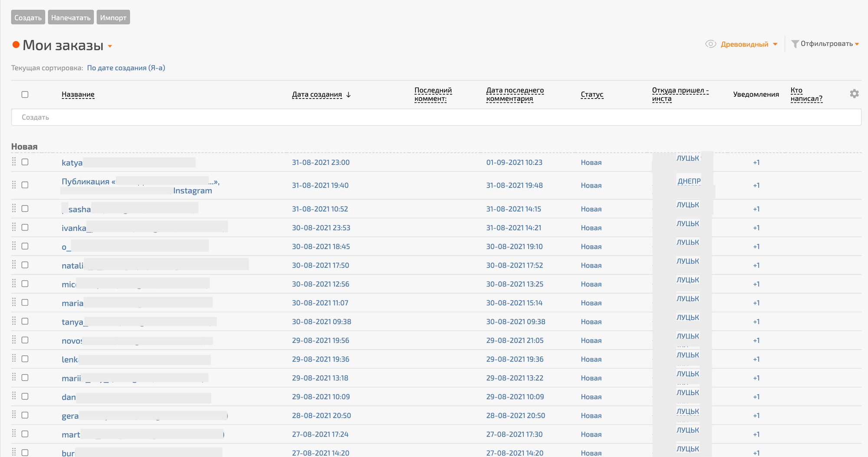Click the drag handle of ivanka row
The height and width of the screenshot is (457, 868).
click(x=14, y=227)
